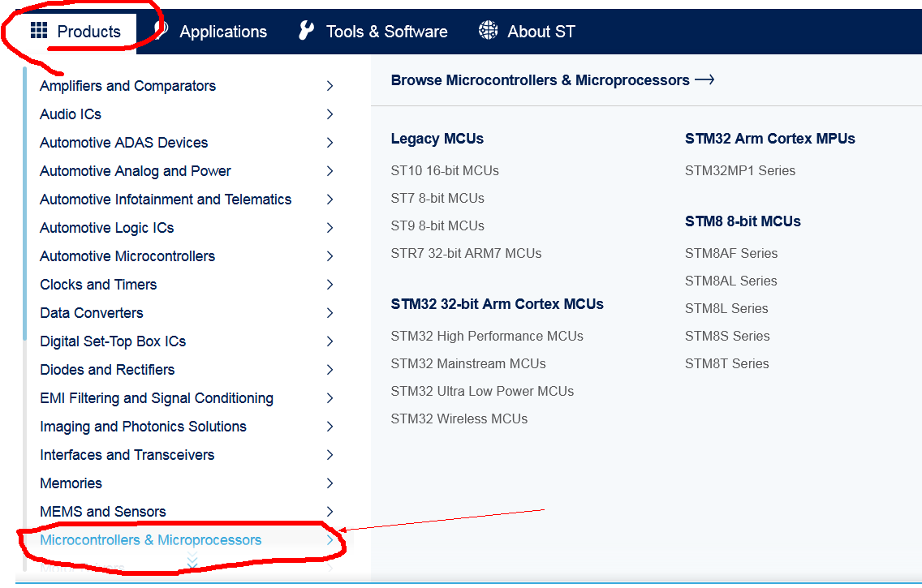Screen dimensions: 922x588
Task: Select Microcontrollers & Microprocessors category
Action: tap(150, 540)
